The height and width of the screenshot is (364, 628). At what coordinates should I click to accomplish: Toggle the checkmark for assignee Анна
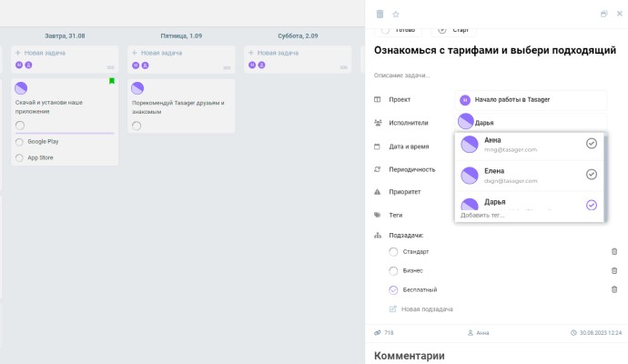(x=592, y=144)
